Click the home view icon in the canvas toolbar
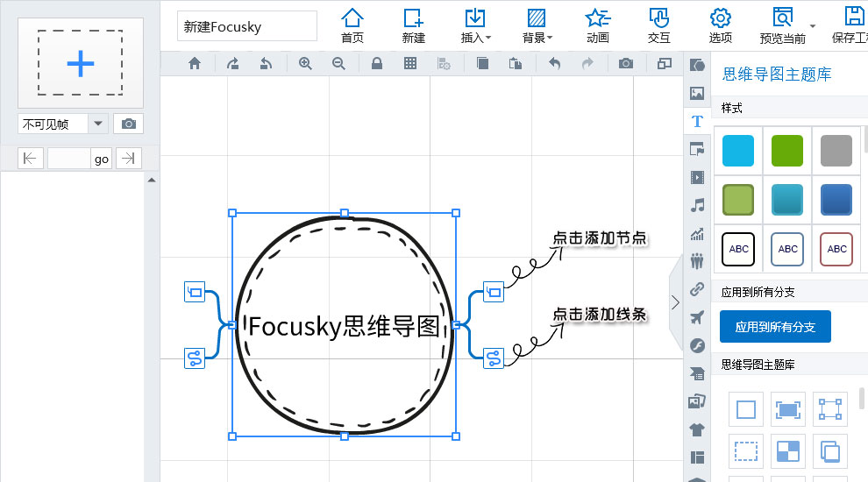868x482 pixels. click(x=195, y=64)
